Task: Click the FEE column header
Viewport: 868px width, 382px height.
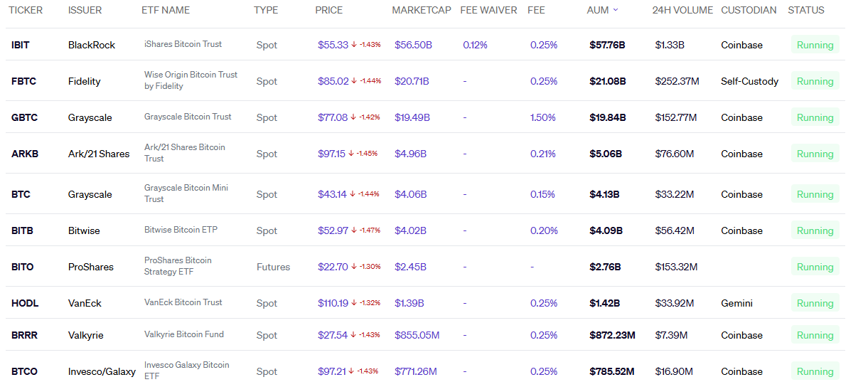Action: (536, 10)
